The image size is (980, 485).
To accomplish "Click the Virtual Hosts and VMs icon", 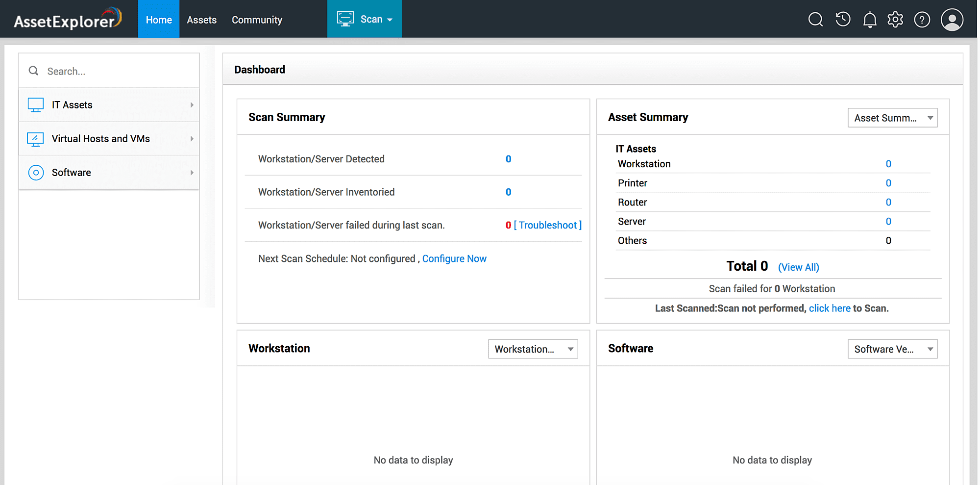I will pos(36,139).
